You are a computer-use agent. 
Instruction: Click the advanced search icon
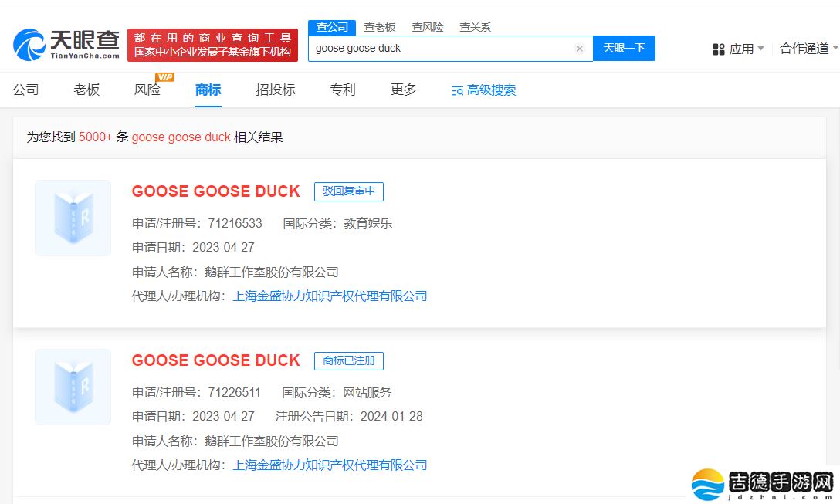click(457, 90)
